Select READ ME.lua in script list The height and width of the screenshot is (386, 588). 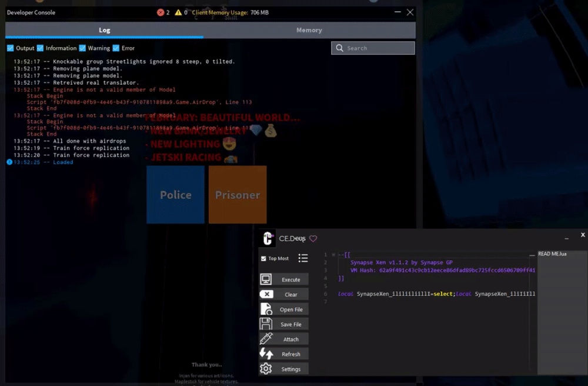coord(552,254)
